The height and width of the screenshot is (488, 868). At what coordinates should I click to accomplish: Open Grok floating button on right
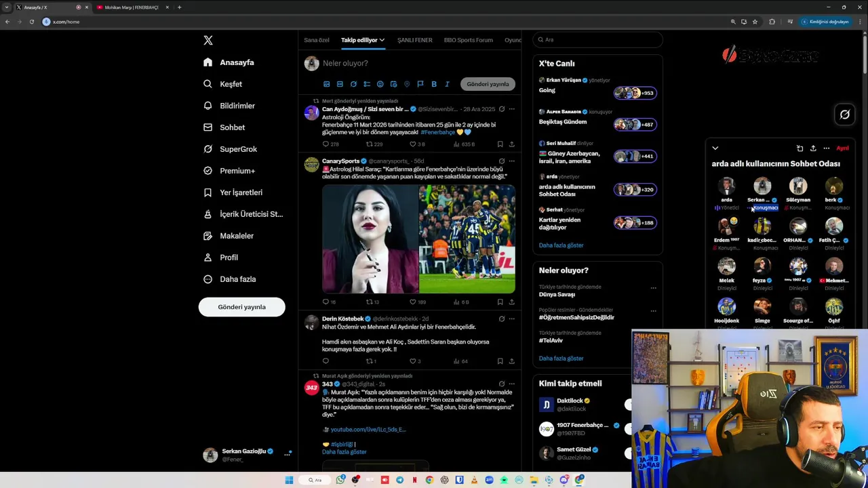[844, 115]
